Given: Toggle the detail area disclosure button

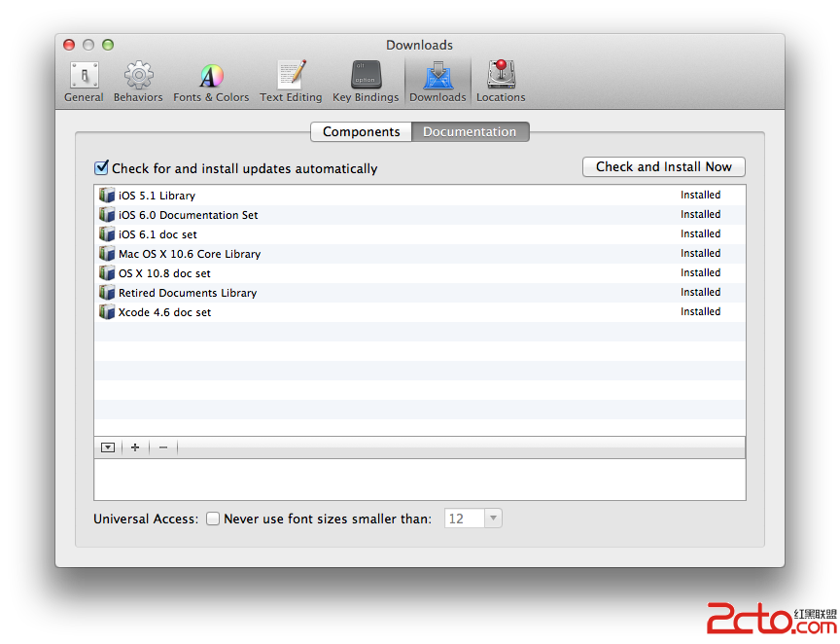Looking at the screenshot, I should (108, 447).
